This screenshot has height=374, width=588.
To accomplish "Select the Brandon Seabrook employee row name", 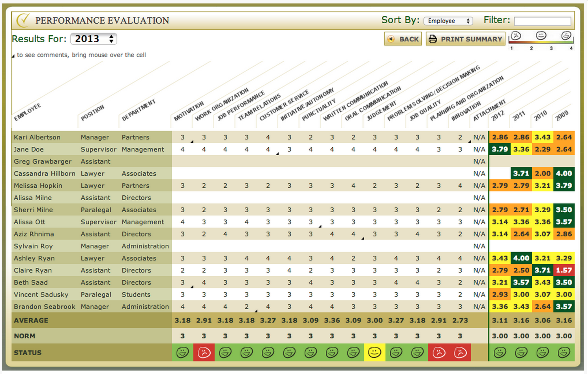I will pos(44,307).
